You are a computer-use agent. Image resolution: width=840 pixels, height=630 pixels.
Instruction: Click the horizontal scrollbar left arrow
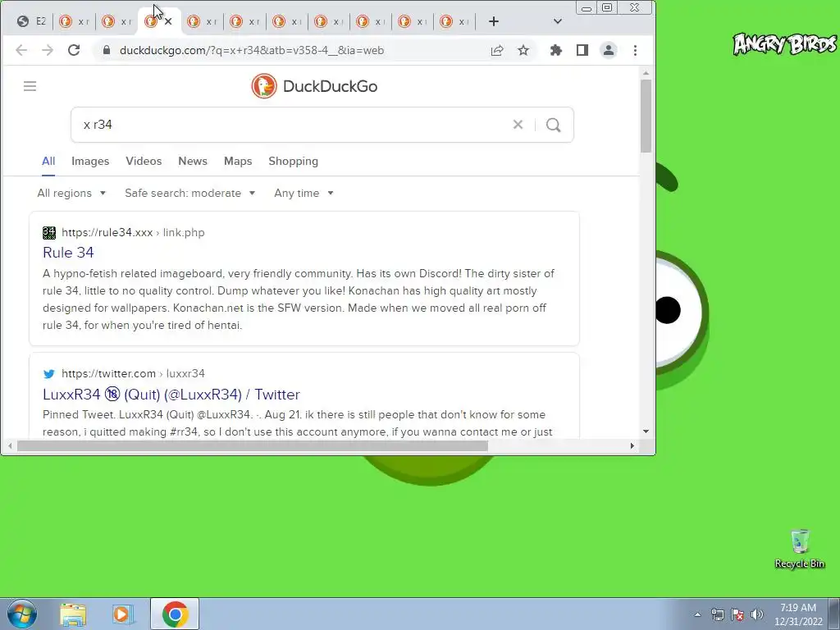tap(10, 445)
